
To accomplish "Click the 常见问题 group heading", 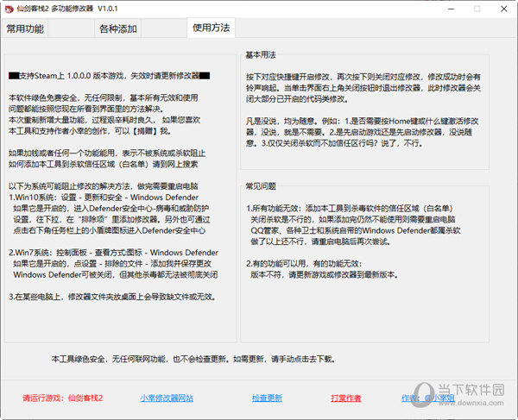I will click(261, 186).
